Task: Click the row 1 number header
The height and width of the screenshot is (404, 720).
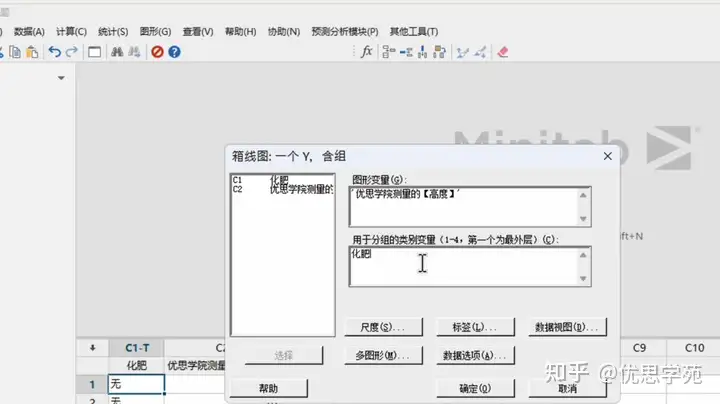Action: click(92, 384)
